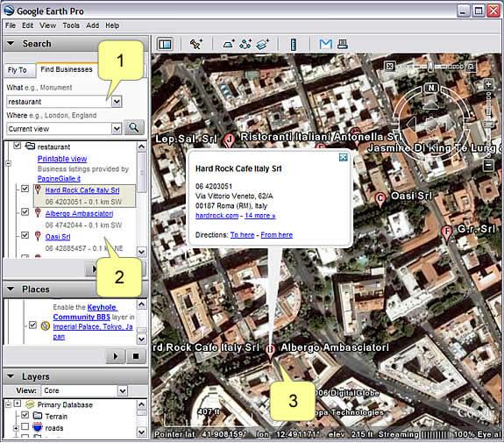Expand the roads layer tree node
504x443 pixels.
(16, 428)
